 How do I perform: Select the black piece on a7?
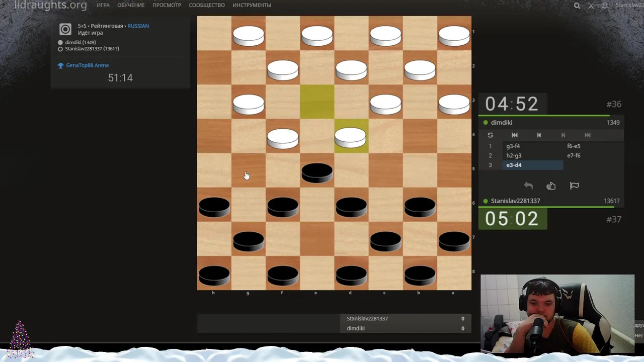click(x=454, y=241)
